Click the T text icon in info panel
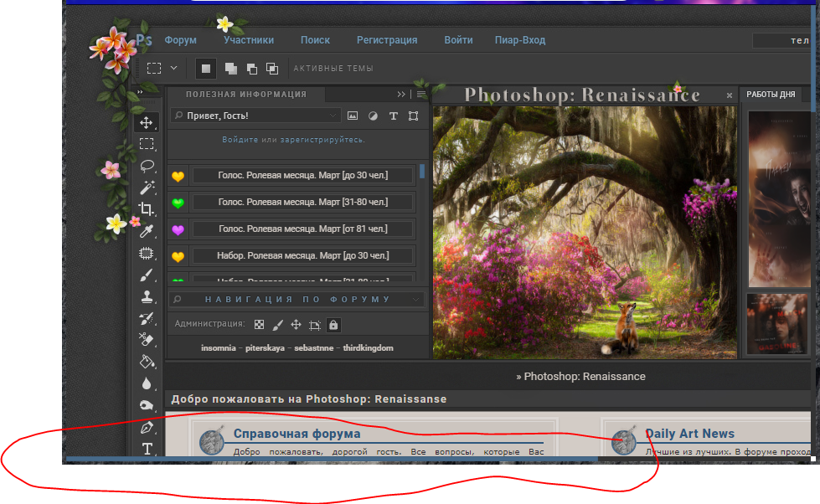Image resolution: width=820 pixels, height=504 pixels. coord(394,116)
